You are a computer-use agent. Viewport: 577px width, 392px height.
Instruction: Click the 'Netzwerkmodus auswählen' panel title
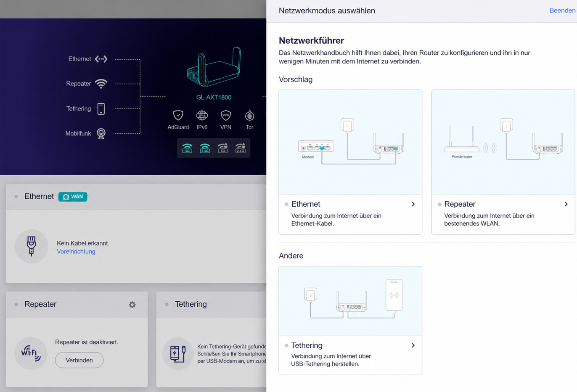pos(327,11)
